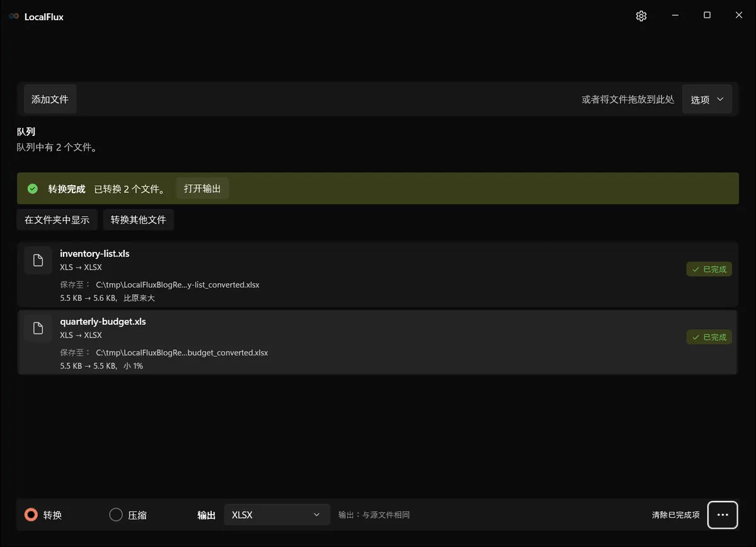The width and height of the screenshot is (756, 547).
Task: Select the 压缩 radio button
Action: point(116,515)
